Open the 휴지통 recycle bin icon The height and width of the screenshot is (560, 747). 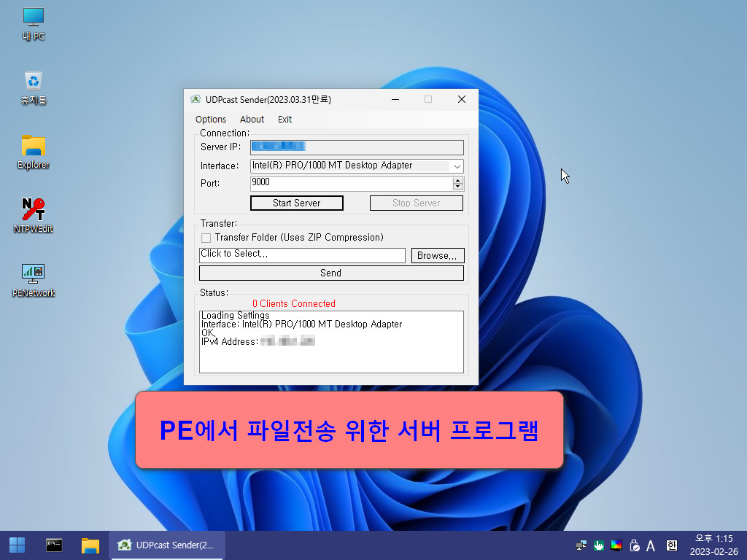pos(34,88)
